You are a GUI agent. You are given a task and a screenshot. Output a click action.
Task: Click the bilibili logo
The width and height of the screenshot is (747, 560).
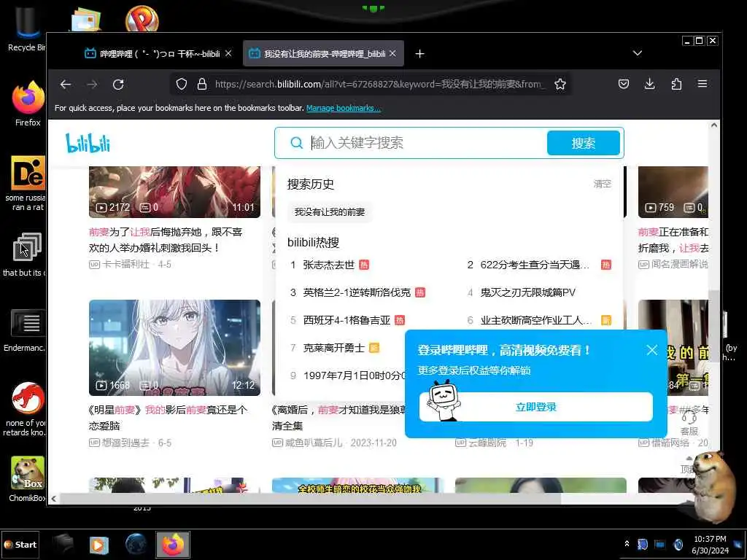coord(88,144)
